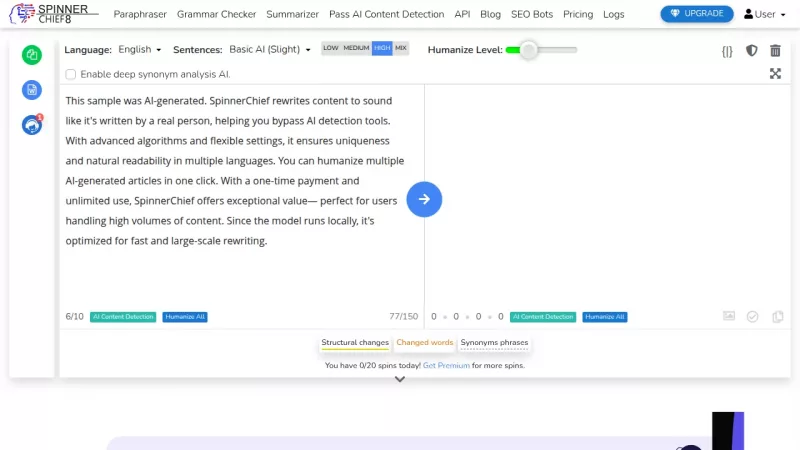The image size is (800, 450).
Task: Click the checkmark circle icon below output
Action: tap(753, 317)
